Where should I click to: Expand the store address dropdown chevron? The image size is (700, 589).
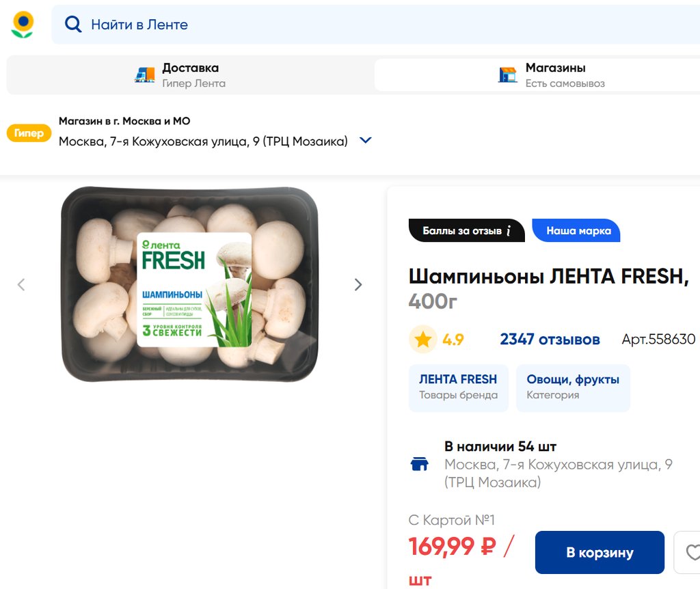[366, 141]
